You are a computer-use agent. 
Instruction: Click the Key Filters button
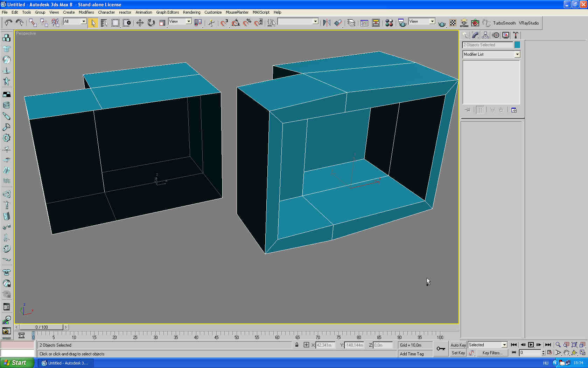pyautogui.click(x=492, y=353)
